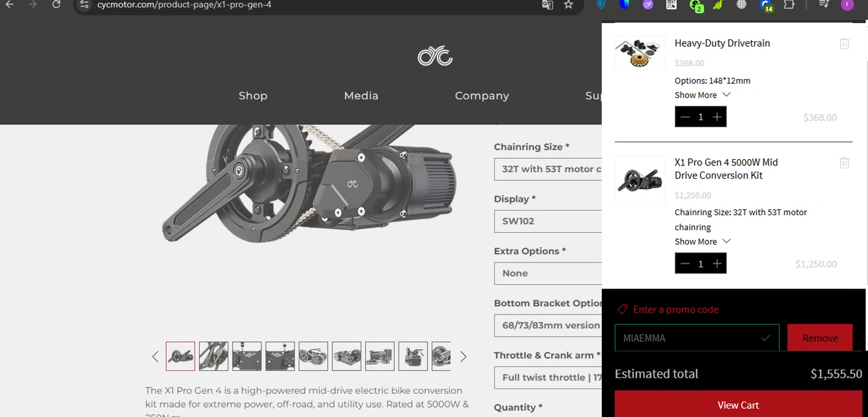This screenshot has width=868, height=417.
Task: Edit the X1 Pro Gen 4 quantity value
Action: [x=701, y=264]
